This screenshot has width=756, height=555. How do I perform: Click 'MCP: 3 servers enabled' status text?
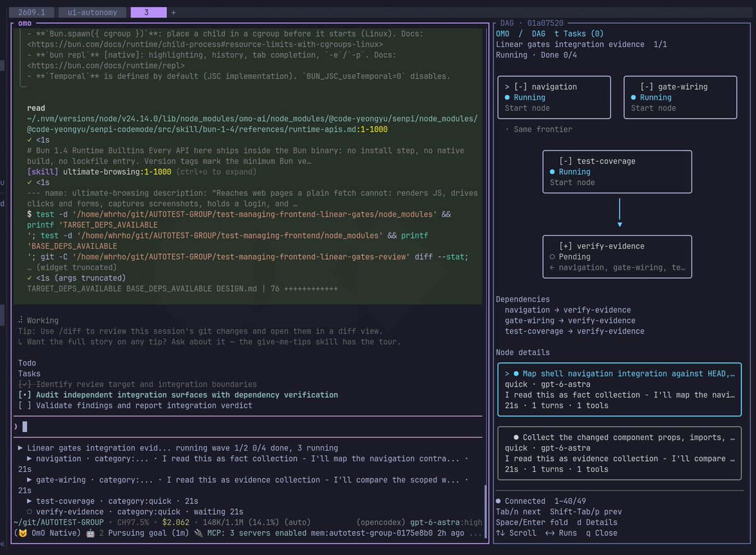click(256, 533)
